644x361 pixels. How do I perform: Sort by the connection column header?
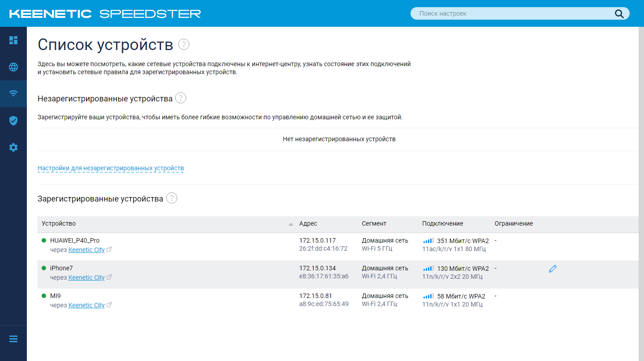[442, 224]
